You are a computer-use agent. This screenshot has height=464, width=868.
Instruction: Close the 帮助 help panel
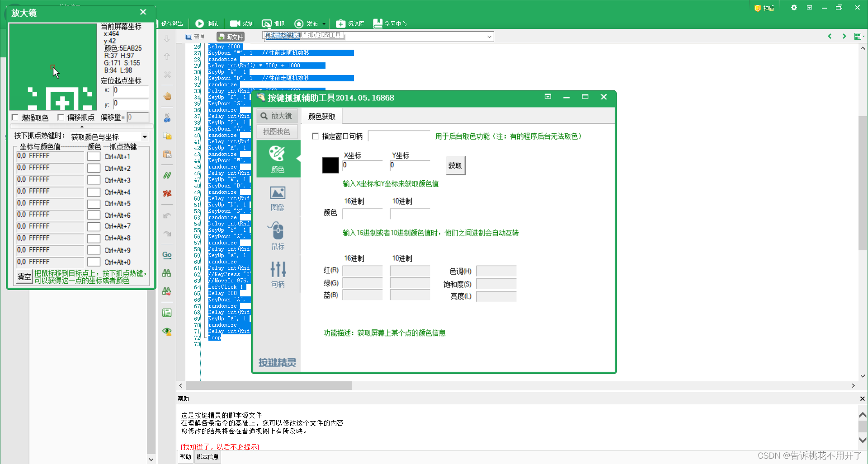(862, 398)
